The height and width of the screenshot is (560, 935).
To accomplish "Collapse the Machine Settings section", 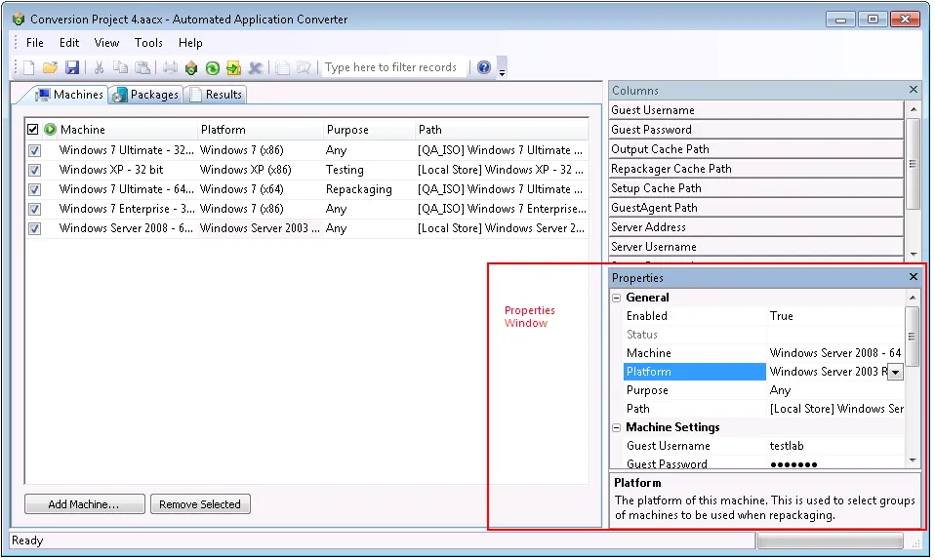I will 617,427.
